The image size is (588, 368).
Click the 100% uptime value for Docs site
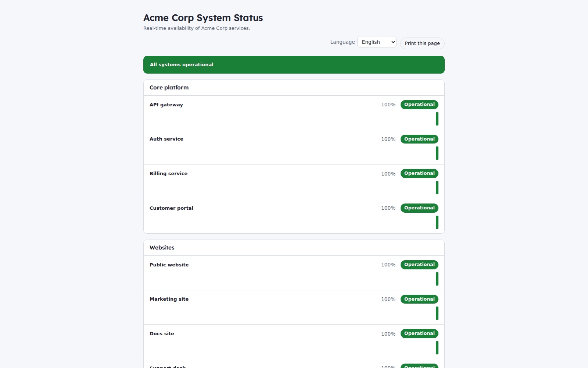tap(388, 334)
